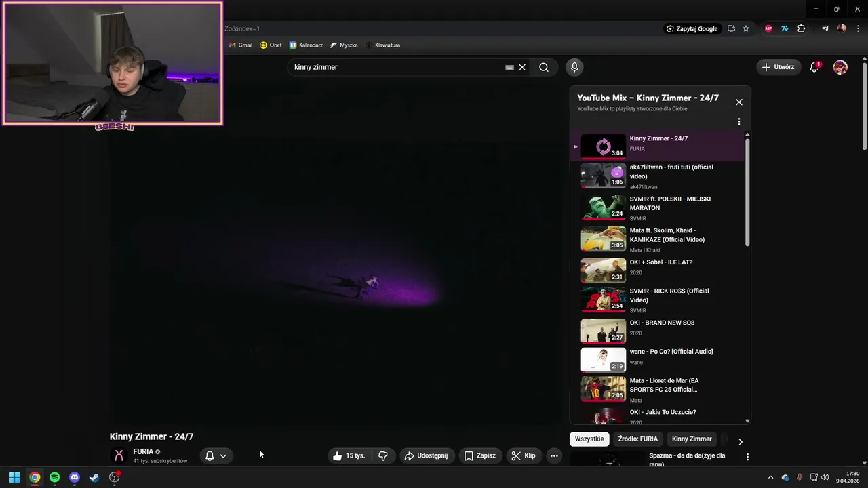
Task: Open the Windows Start menu
Action: click(x=14, y=477)
